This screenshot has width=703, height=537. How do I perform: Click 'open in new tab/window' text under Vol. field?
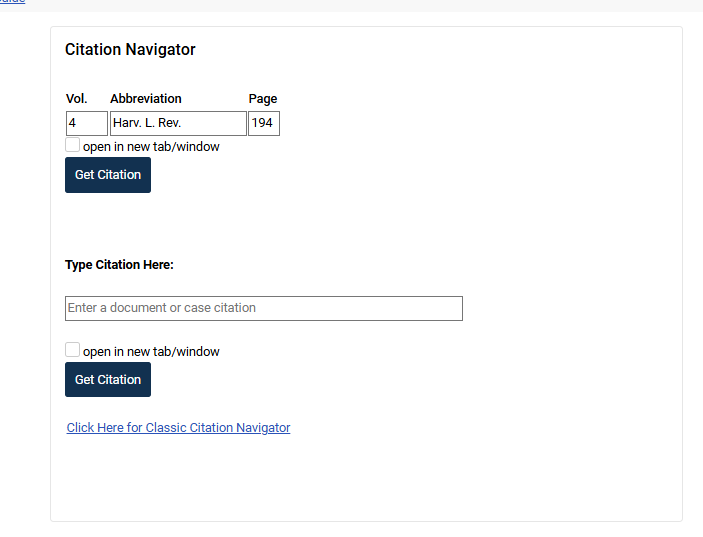pos(151,147)
